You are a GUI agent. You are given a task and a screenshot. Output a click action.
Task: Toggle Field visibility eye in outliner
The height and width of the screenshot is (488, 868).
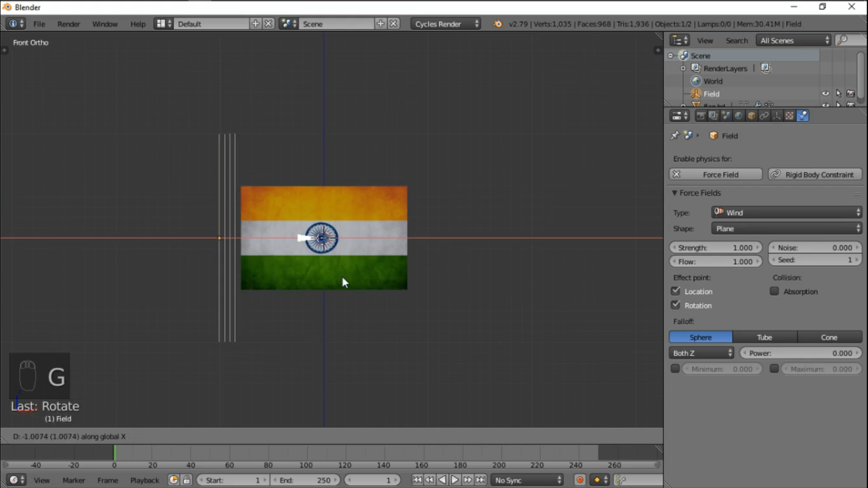[825, 94]
